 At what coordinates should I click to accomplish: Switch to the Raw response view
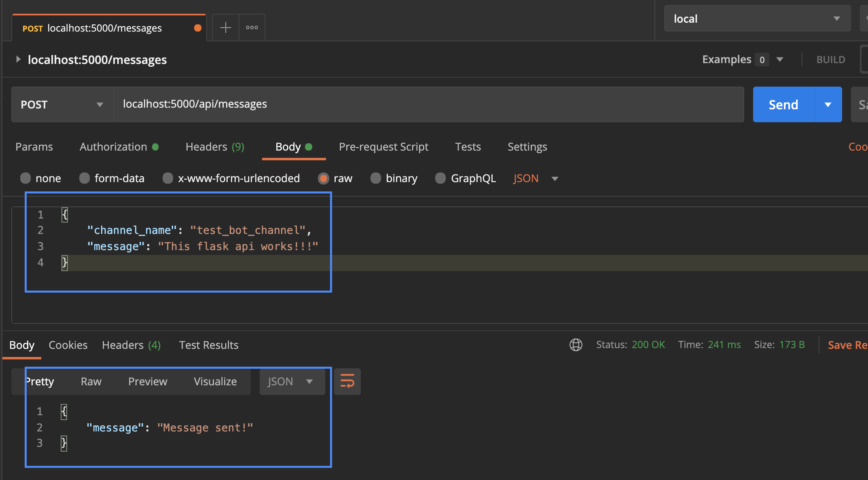pyautogui.click(x=90, y=381)
